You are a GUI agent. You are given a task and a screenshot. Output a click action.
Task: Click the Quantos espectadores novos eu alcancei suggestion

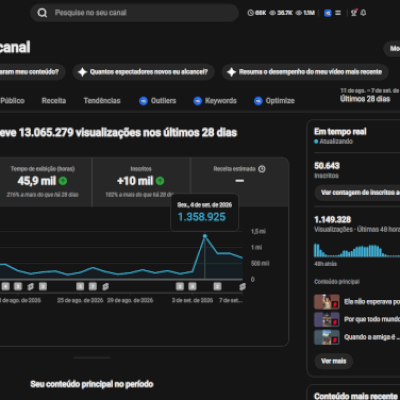[x=143, y=72]
